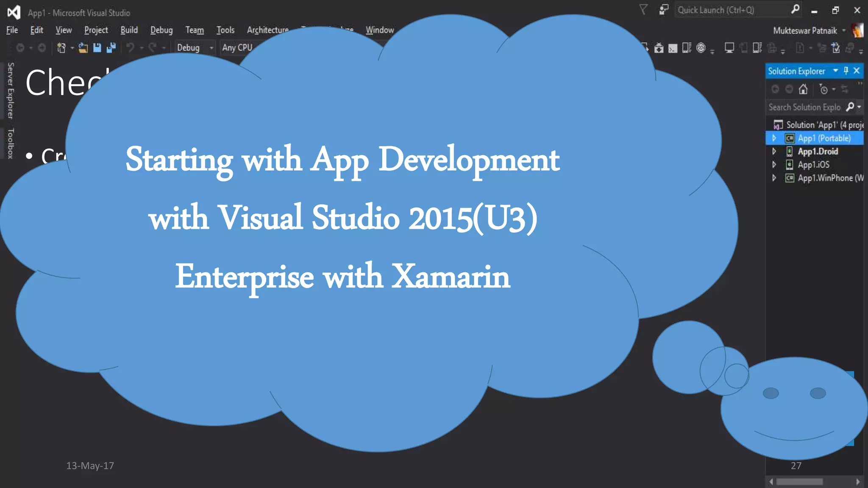
Task: Click the checklist arrow toolbar icon
Action: point(835,48)
